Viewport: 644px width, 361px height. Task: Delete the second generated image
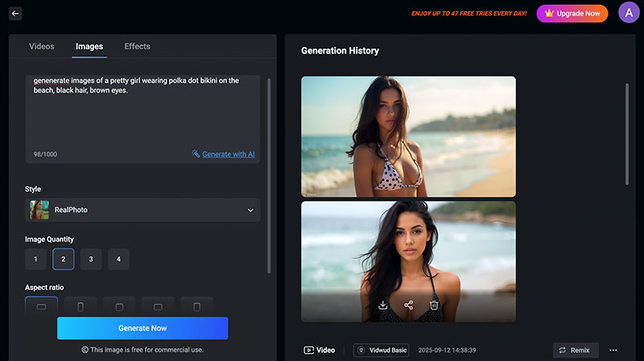click(x=434, y=305)
